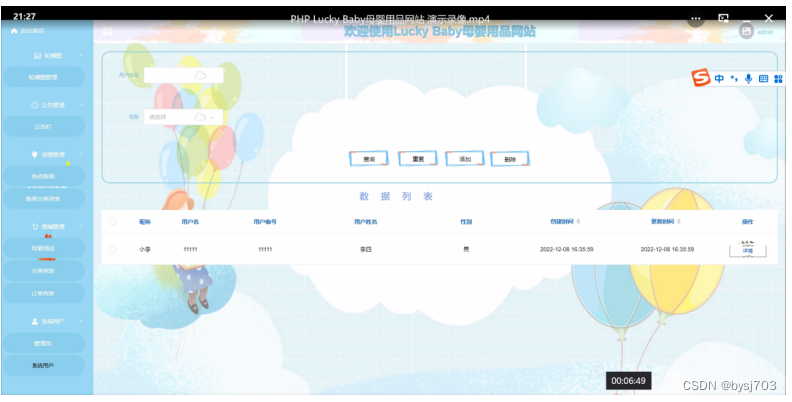Click the 用户姓名 table column header
Screen dimensions: 792x402
click(366, 222)
